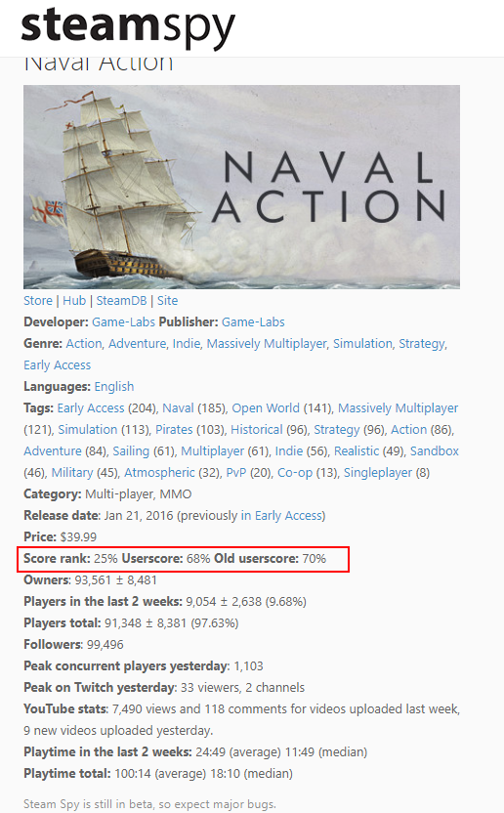Viewport: 504px width, 813px height.
Task: Select the Massively Multiplayer genre link
Action: click(x=267, y=344)
